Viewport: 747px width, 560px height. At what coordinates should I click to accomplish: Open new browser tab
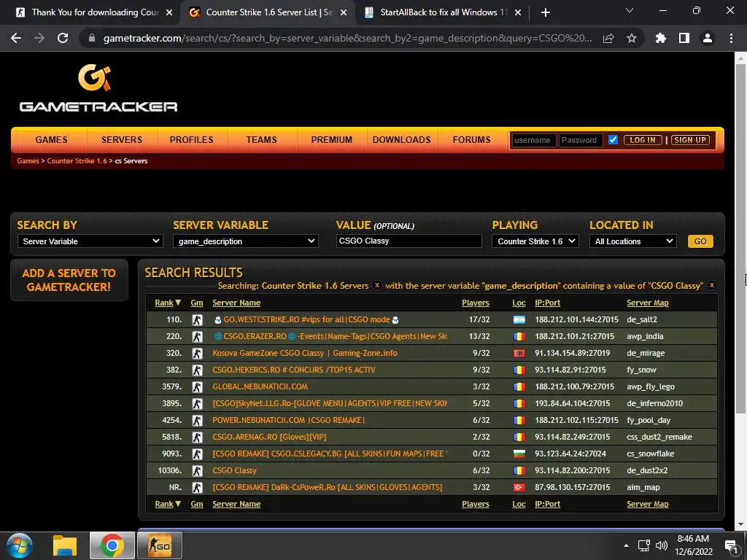(546, 12)
